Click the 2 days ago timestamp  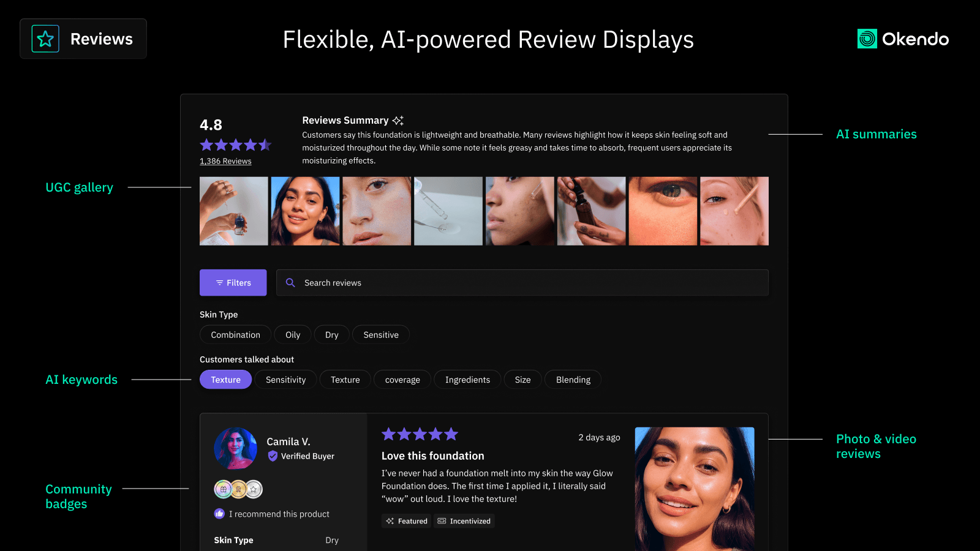599,437
